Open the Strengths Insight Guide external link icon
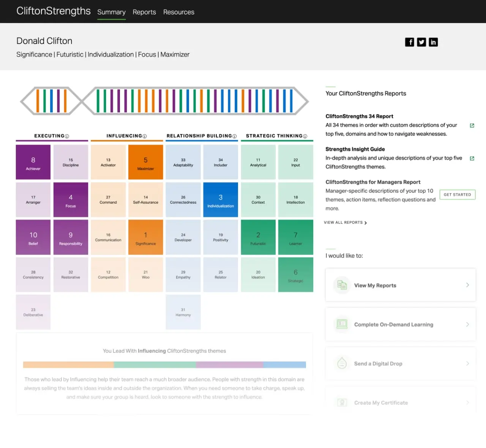The height and width of the screenshot is (448, 486). (x=472, y=158)
